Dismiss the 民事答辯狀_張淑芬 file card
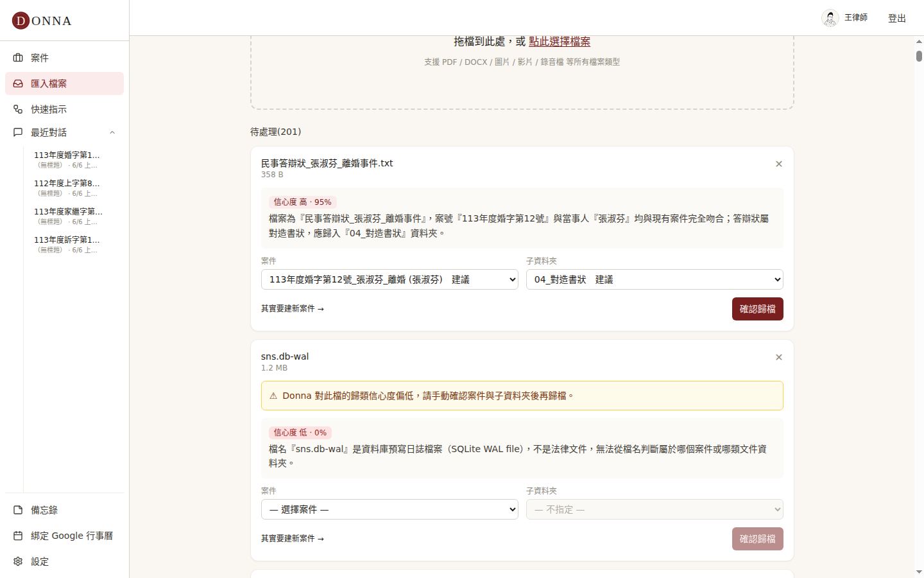Screen dimensions: 924x578 coord(779,164)
